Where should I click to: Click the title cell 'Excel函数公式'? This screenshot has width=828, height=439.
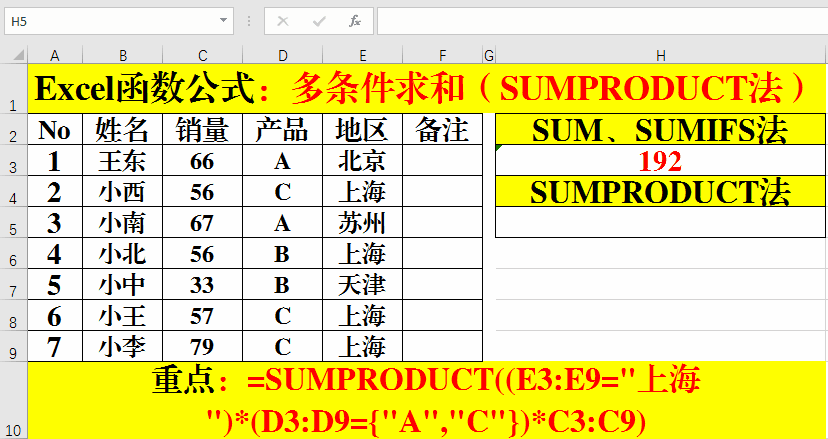[x=427, y=88]
